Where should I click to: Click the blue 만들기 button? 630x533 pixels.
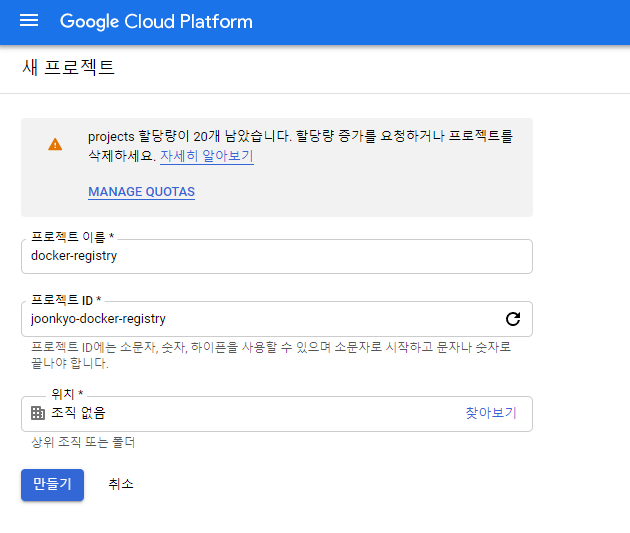[52, 485]
